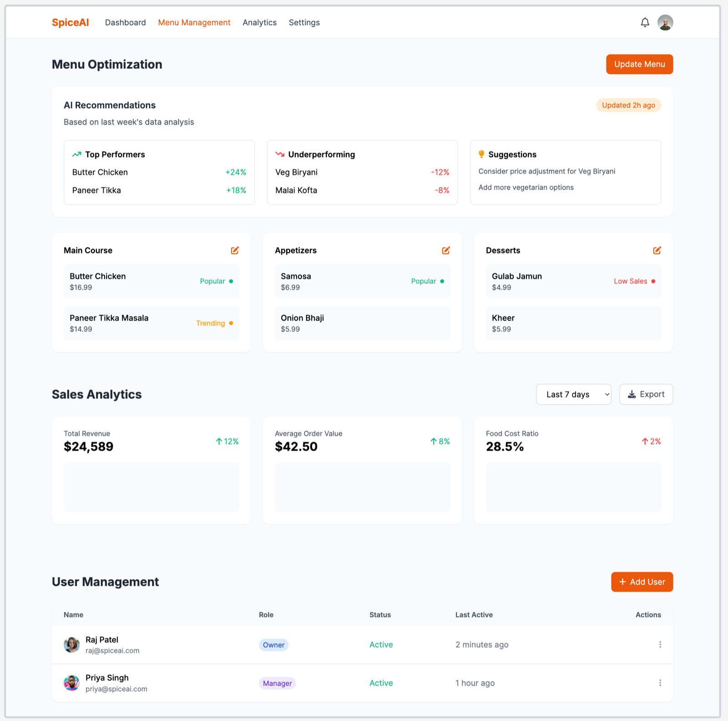Edit the Desserts category
This screenshot has height=721, width=728.
tap(657, 250)
